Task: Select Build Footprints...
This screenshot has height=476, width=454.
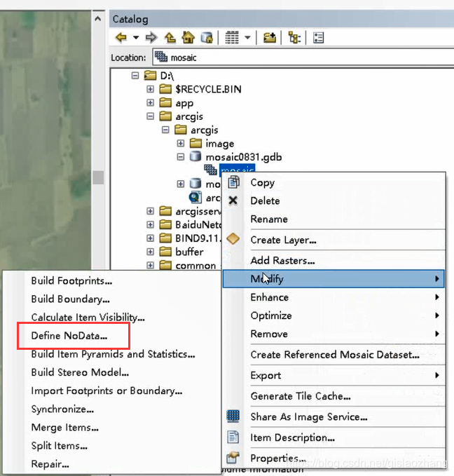Action: (111, 281)
